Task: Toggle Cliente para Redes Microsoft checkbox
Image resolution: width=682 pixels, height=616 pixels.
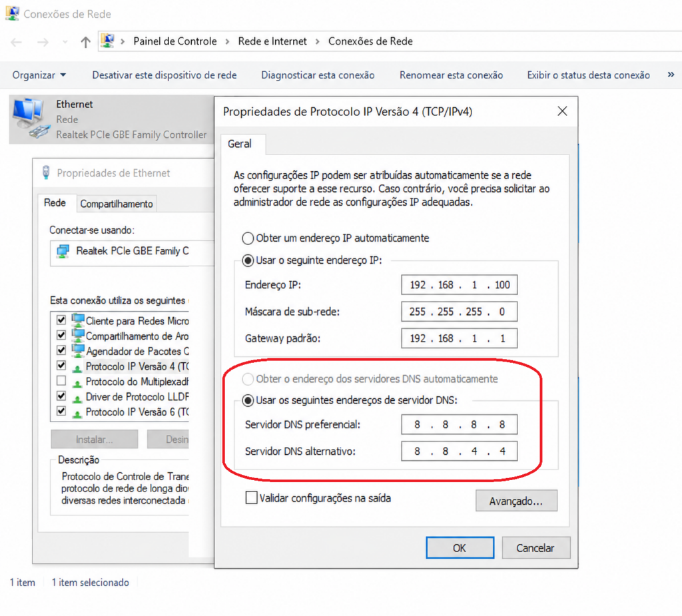Action: (x=61, y=320)
